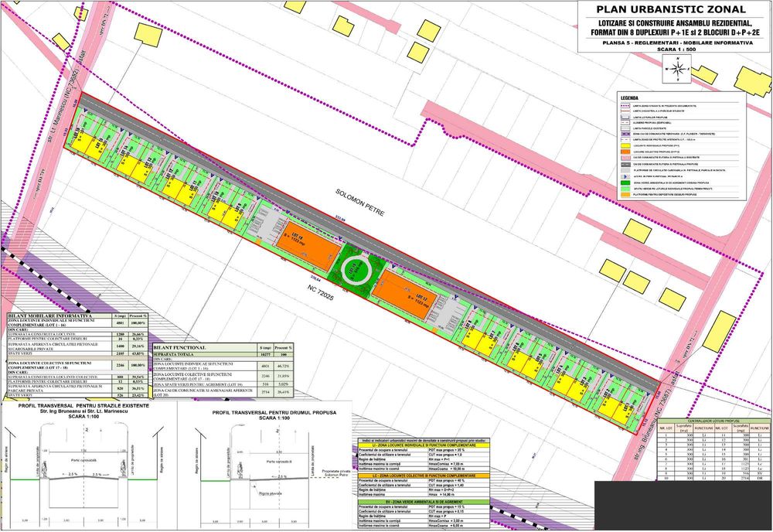Click the dark gray proposed road legend symbol
Image resolution: width=773 pixels, height=532 pixels.
(x=625, y=164)
